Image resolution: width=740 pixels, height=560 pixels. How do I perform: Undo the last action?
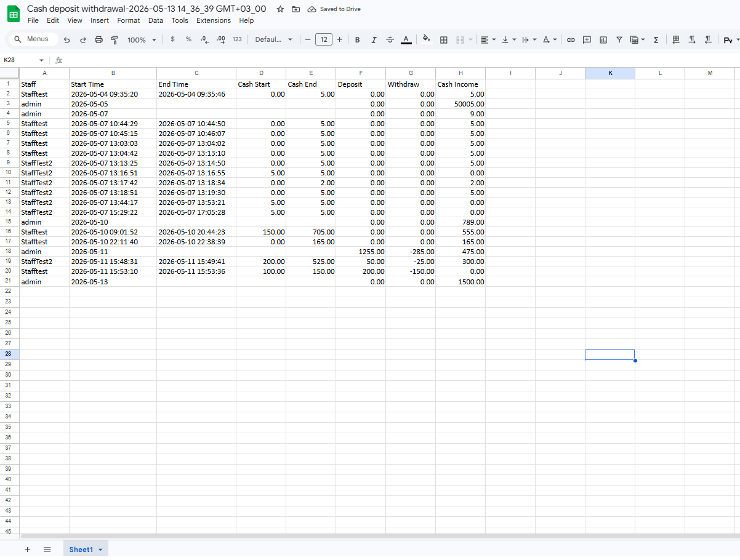67,39
